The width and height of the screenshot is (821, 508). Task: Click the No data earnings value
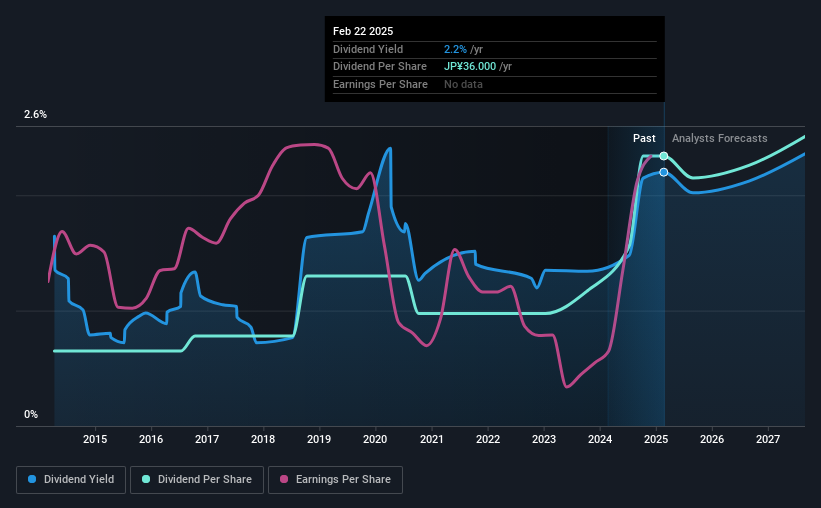pyautogui.click(x=463, y=84)
